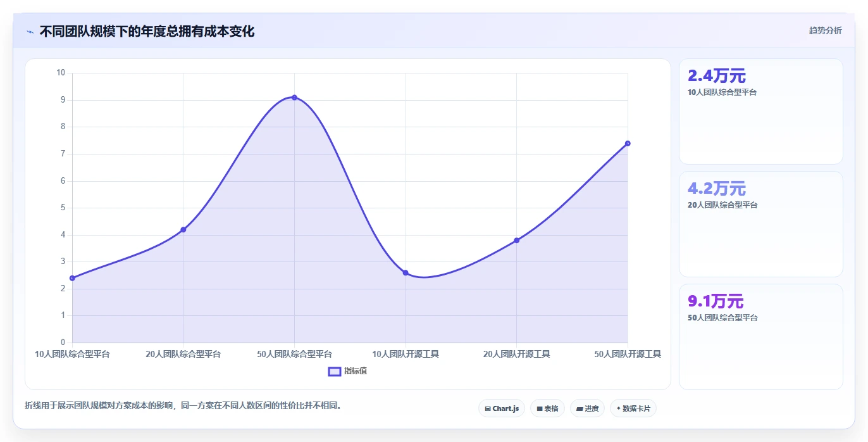Image resolution: width=868 pixels, height=442 pixels.
Task: Click the 指标值 legend label
Action: point(356,371)
